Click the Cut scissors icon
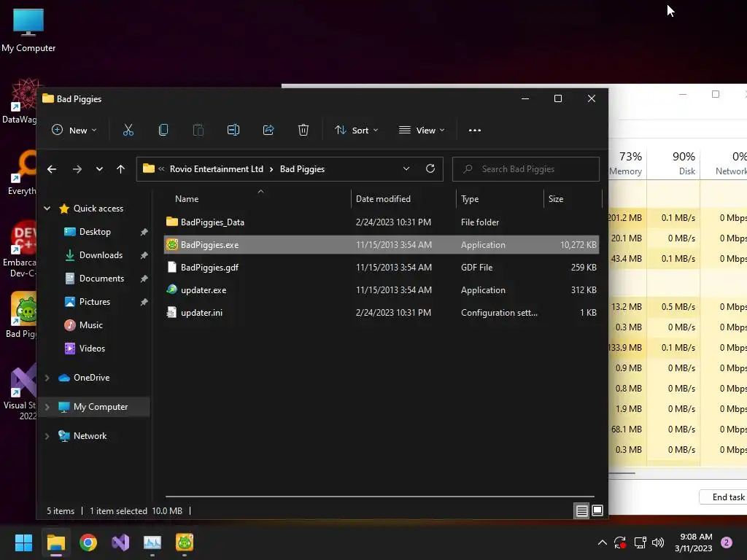Viewport: 747px width, 560px height. (x=128, y=130)
